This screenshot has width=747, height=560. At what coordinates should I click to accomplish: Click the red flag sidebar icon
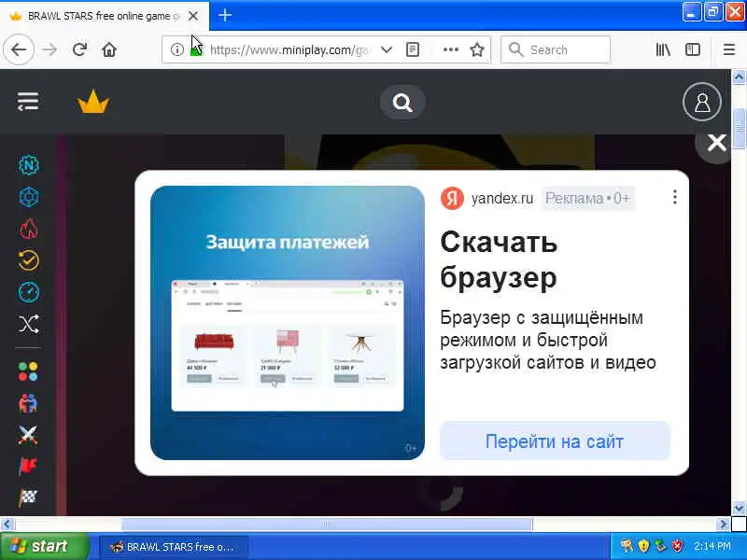[28, 466]
